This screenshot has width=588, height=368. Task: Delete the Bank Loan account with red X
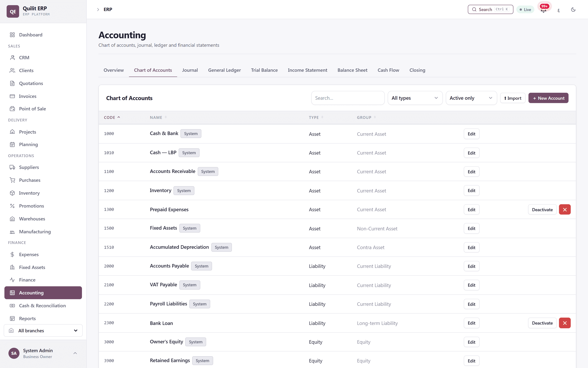[565, 323]
